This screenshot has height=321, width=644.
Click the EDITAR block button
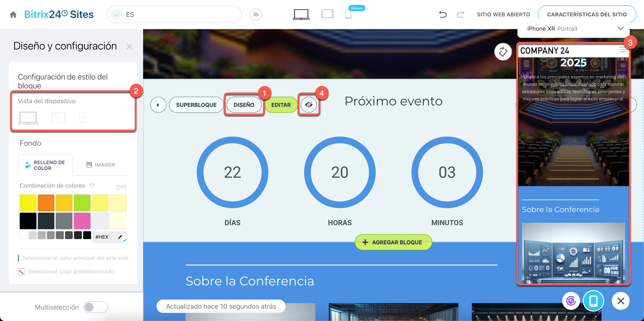pyautogui.click(x=281, y=105)
